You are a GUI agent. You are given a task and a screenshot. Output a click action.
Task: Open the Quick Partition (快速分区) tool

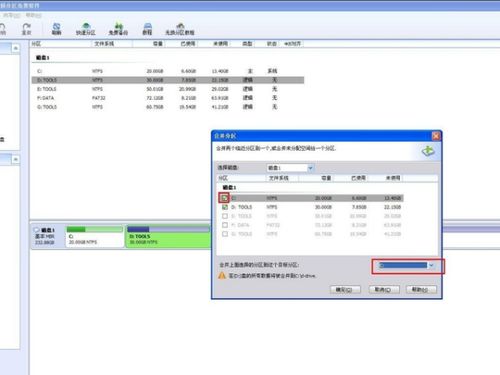[x=86, y=29]
